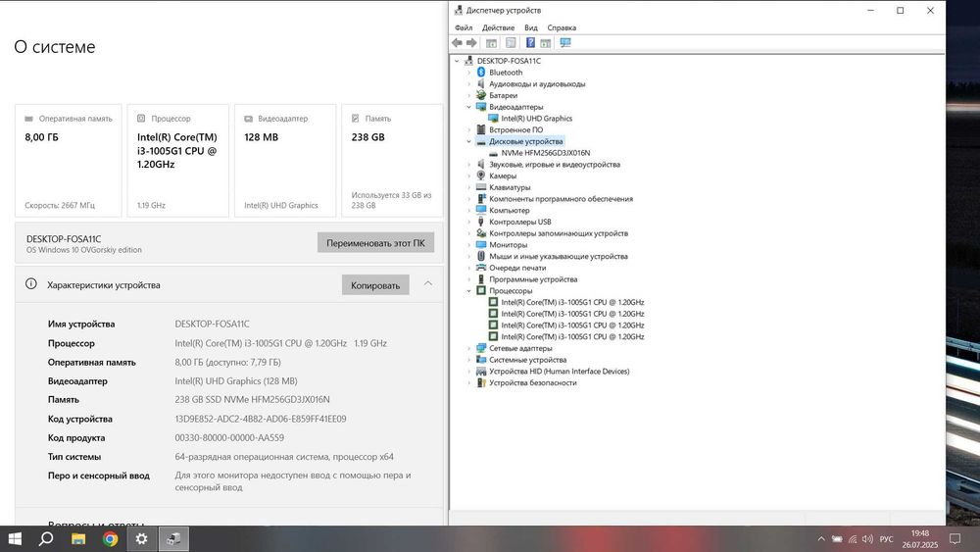This screenshot has height=552, width=980.
Task: Collapse the Дисковые устройства node
Action: coord(468,141)
